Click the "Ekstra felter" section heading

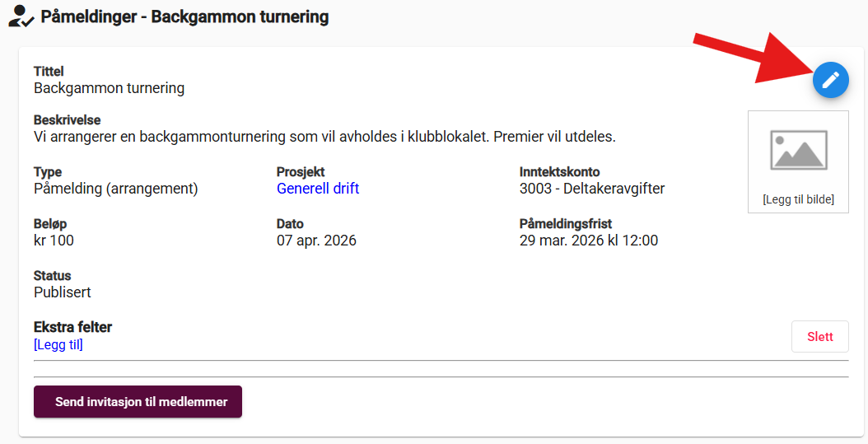72,327
